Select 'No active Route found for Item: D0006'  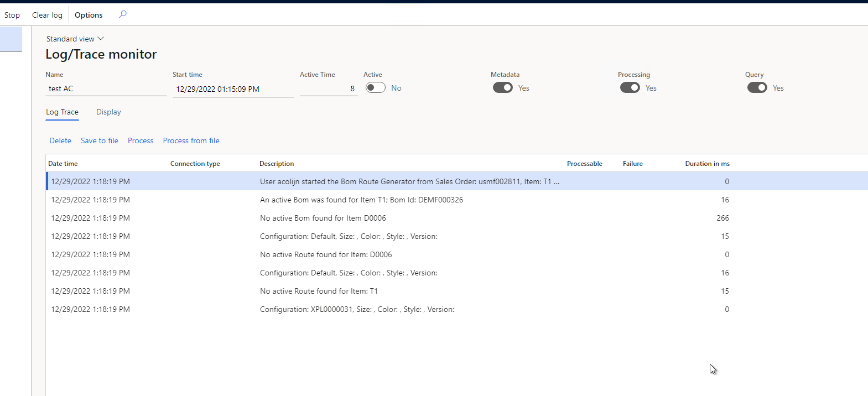(457, 254)
